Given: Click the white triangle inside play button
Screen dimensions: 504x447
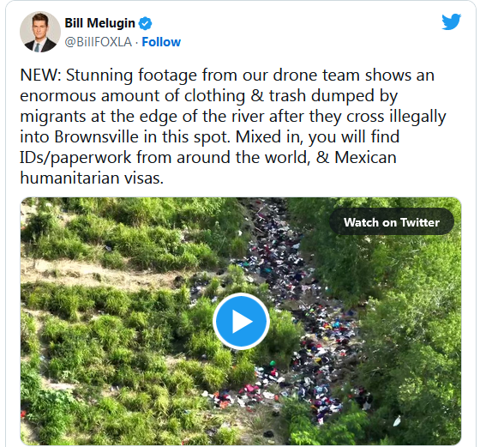Looking at the screenshot, I should tap(242, 321).
